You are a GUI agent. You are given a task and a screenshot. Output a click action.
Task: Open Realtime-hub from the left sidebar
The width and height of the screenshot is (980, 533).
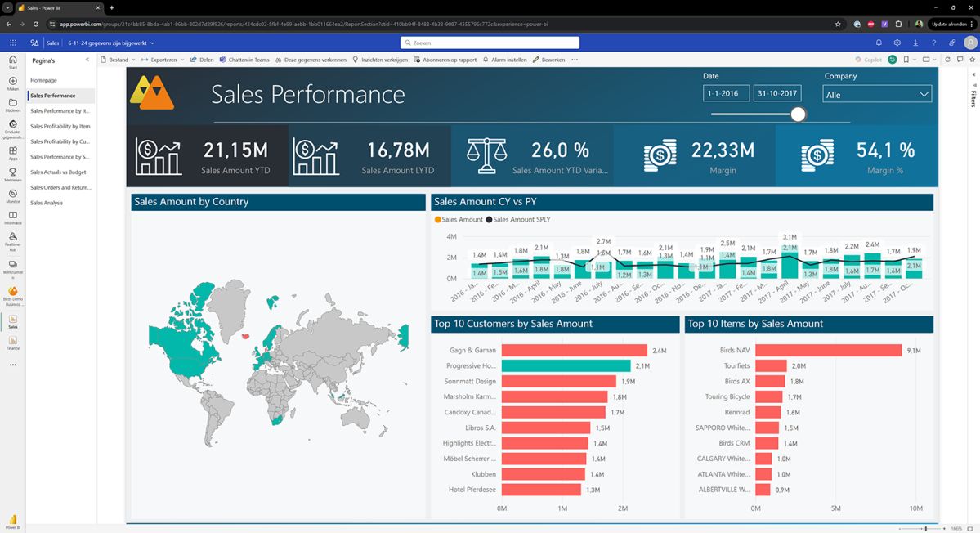tap(13, 238)
